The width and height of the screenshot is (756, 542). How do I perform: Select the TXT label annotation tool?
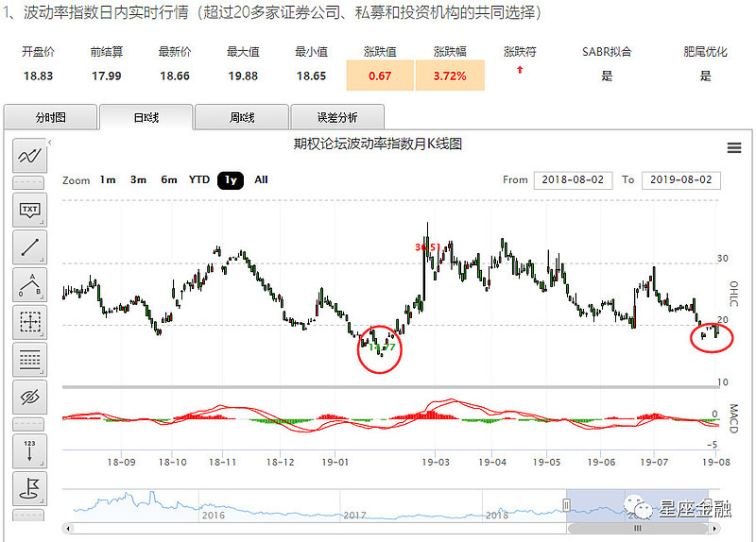(29, 210)
